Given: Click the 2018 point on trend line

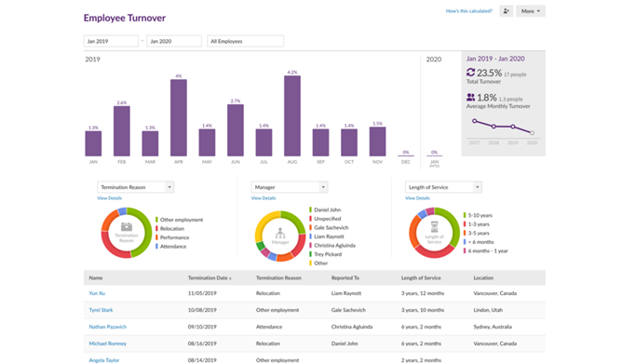Looking at the screenshot, I should click(x=493, y=127).
